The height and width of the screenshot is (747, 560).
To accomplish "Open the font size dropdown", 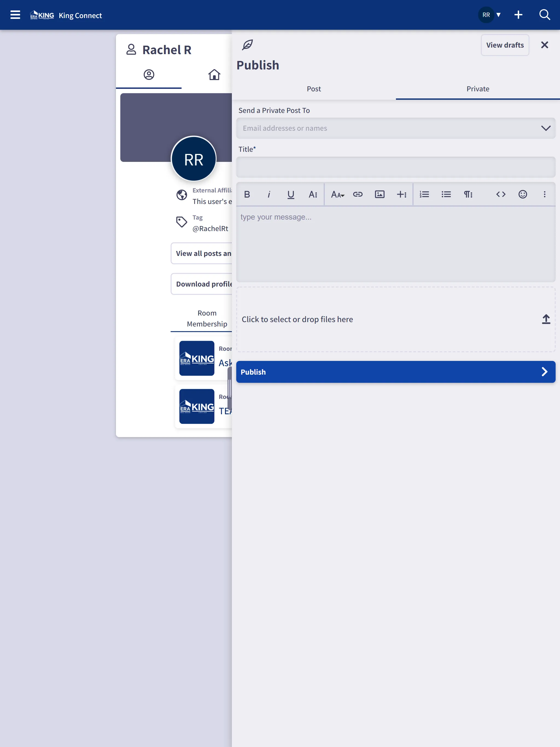I will pos(337,194).
